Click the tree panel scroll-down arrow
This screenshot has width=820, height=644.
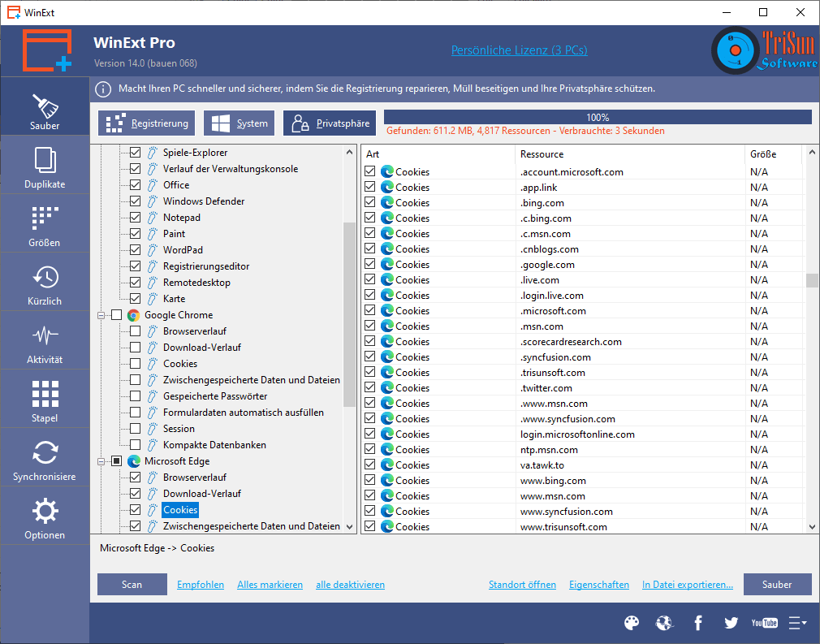click(349, 527)
